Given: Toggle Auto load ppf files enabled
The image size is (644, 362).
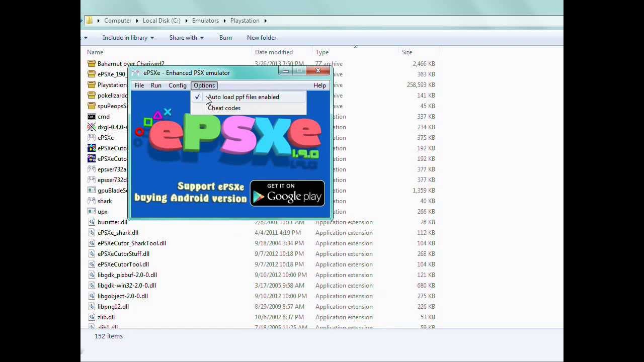Looking at the screenshot, I should [249, 97].
